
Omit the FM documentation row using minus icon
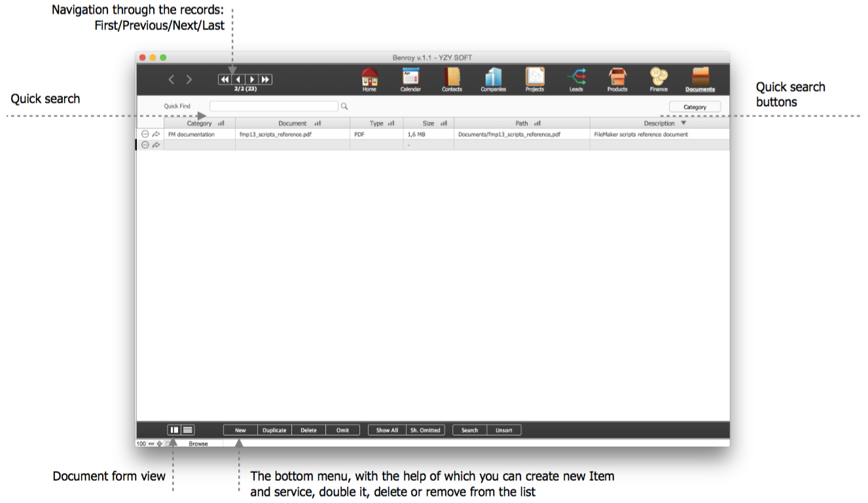coord(145,134)
